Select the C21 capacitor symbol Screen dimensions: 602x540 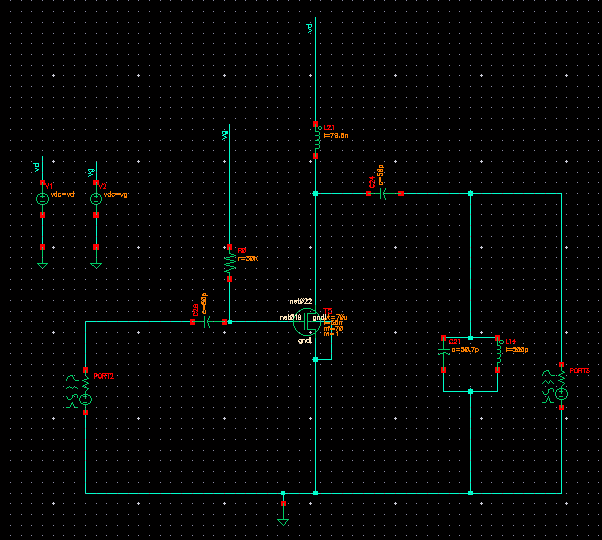[443, 354]
